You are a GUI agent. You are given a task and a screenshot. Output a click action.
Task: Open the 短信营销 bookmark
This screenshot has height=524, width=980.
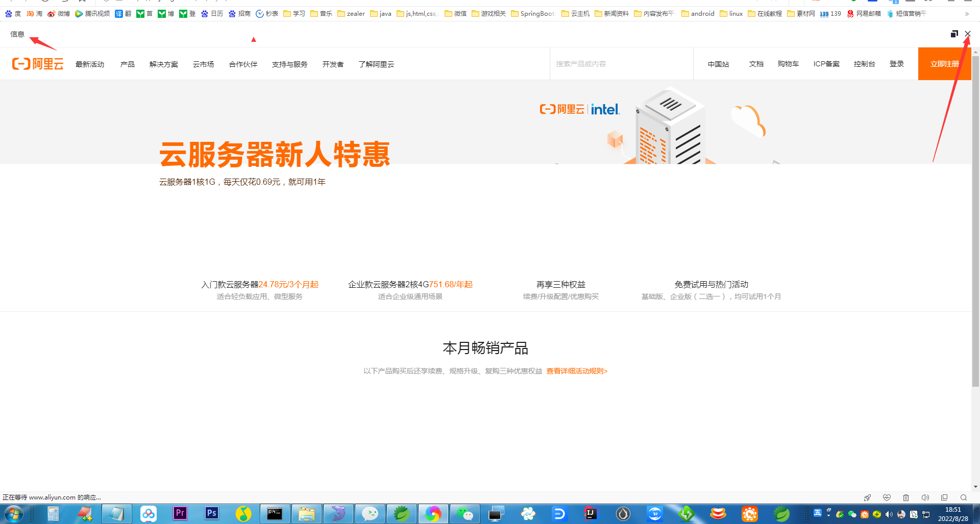(x=906, y=14)
